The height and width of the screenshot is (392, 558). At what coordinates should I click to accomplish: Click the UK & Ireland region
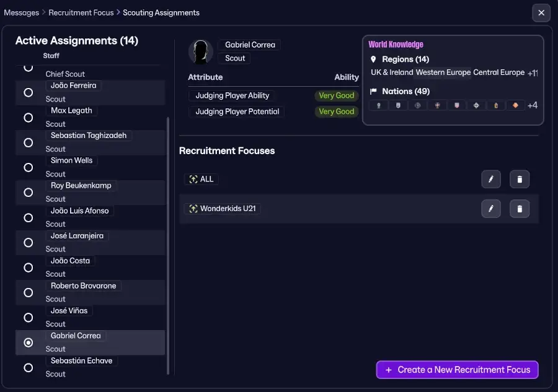[392, 72]
